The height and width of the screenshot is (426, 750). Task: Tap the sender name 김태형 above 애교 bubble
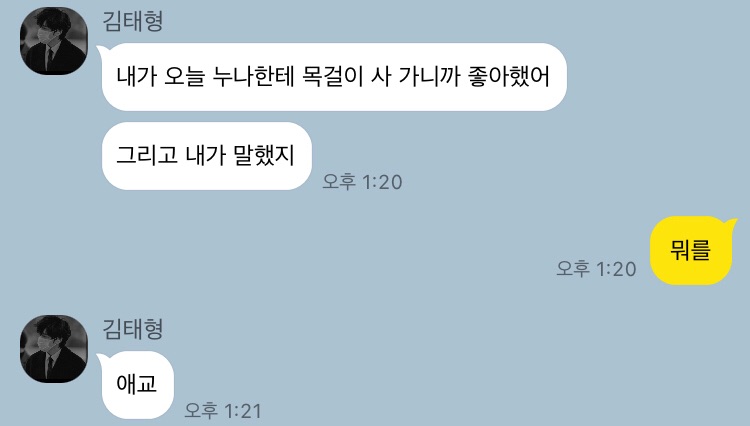pos(133,329)
